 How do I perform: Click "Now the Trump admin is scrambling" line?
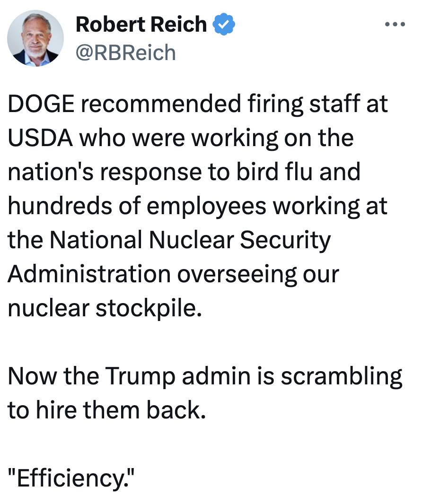[205, 376]
